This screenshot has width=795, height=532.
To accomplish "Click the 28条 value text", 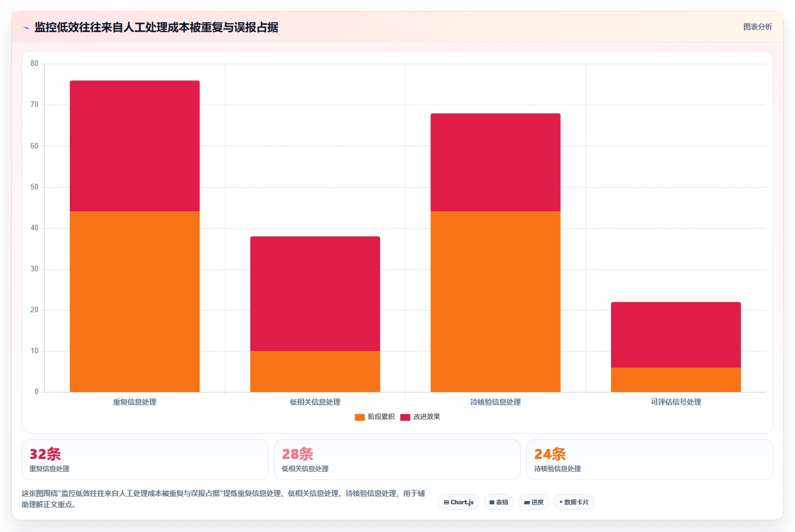I will click(x=298, y=454).
